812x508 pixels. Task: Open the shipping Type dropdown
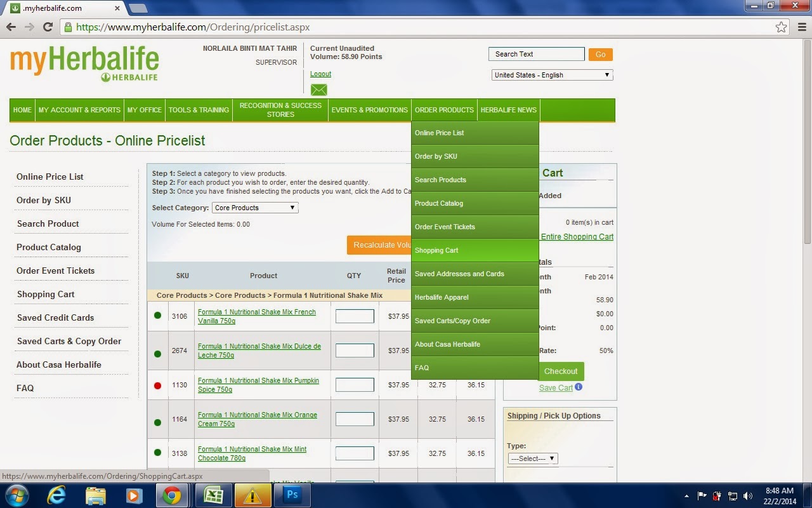click(532, 458)
